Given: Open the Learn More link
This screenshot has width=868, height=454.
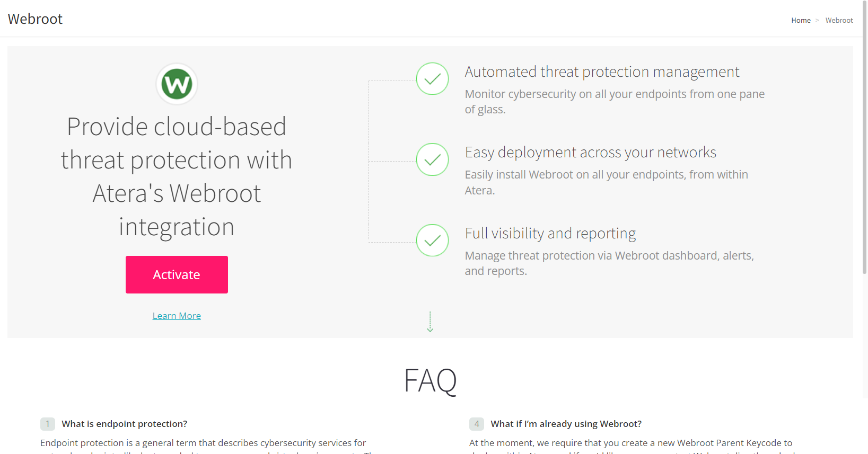Looking at the screenshot, I should (x=177, y=316).
